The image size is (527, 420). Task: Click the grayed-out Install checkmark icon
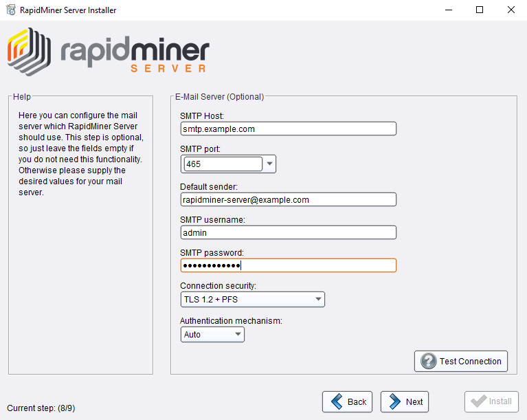tap(478, 402)
